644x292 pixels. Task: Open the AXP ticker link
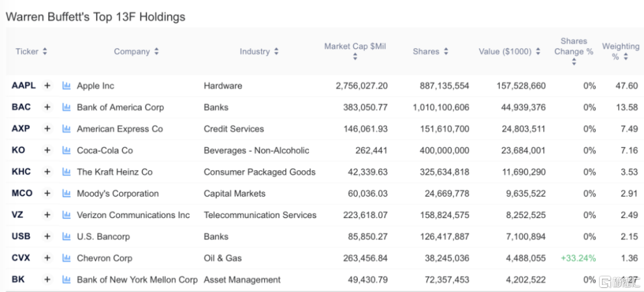[x=20, y=129]
